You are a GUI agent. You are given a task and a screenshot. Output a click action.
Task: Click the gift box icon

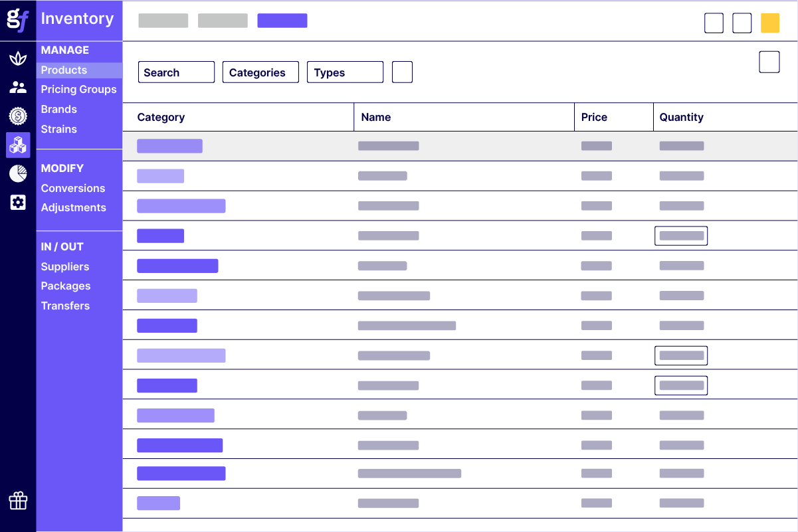pos(18,501)
